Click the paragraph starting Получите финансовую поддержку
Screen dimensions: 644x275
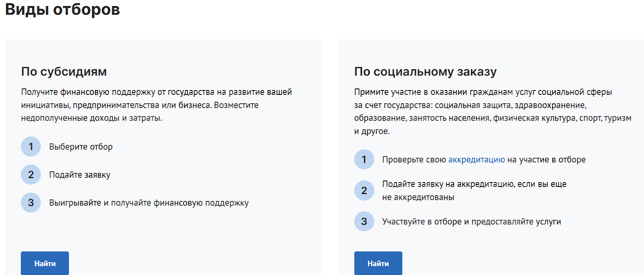(157, 105)
